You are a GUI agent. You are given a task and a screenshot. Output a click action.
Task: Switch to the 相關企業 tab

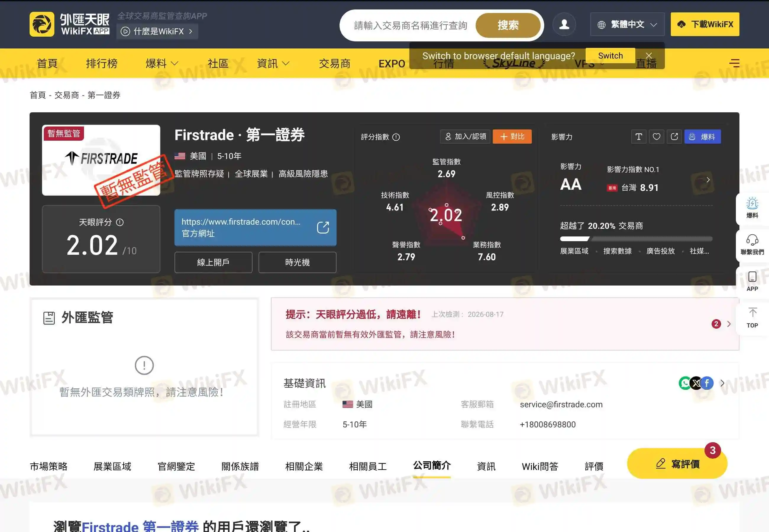304,466
